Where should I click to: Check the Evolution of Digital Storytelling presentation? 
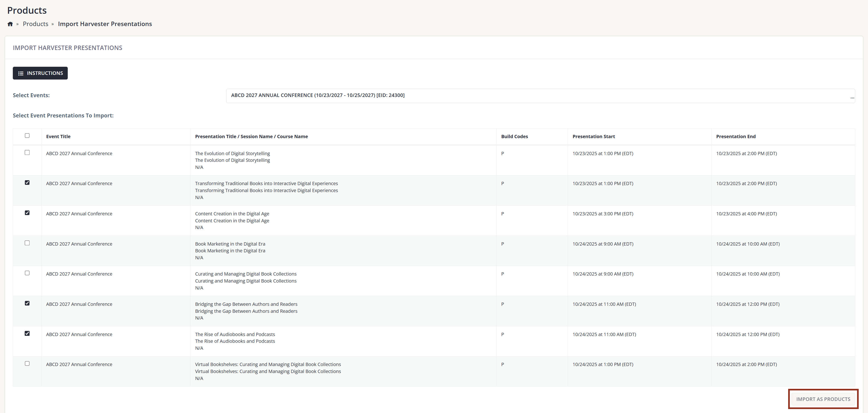(27, 153)
